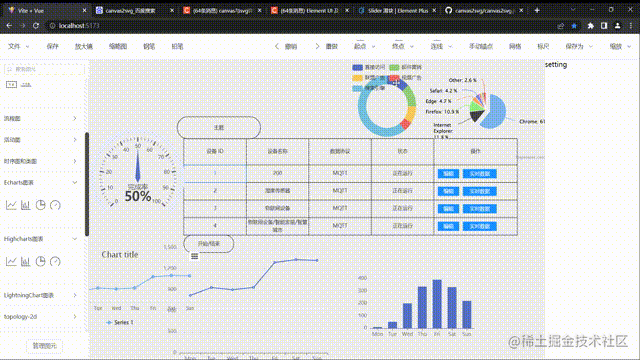This screenshot has width=640, height=360.
Task: Toggle 网格 grid in toolbar
Action: [x=515, y=46]
